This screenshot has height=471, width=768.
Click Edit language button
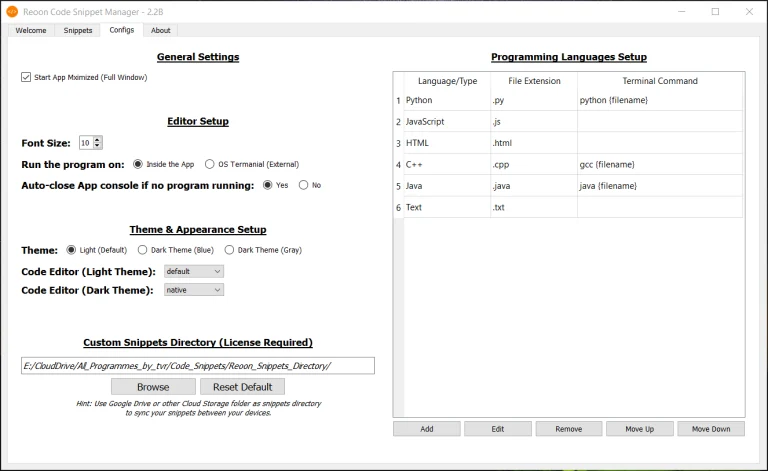(498, 429)
